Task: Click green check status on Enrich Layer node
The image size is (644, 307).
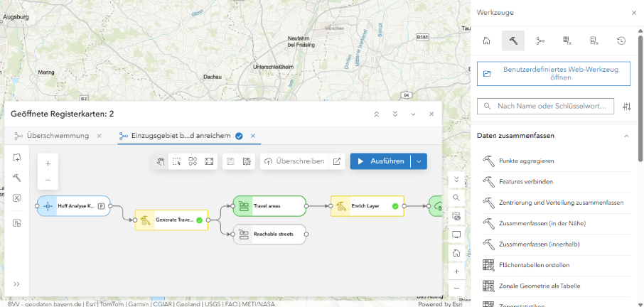Action: coord(395,206)
